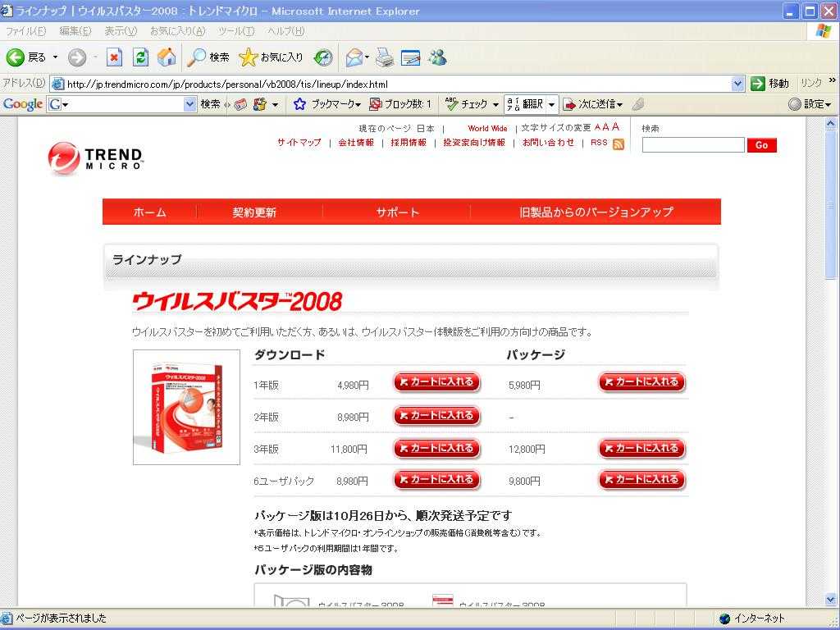Open the Help (ヘルプ) menu

tap(286, 31)
